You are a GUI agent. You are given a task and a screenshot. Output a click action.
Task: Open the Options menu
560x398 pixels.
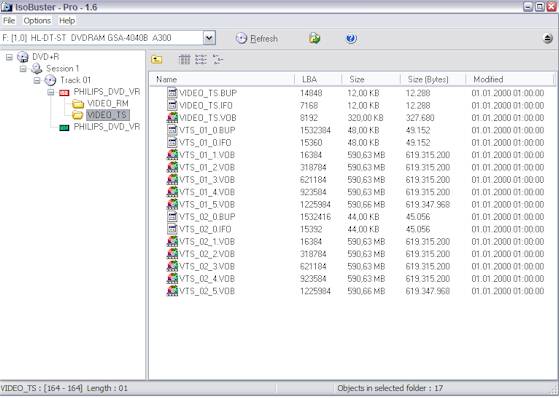tap(37, 21)
